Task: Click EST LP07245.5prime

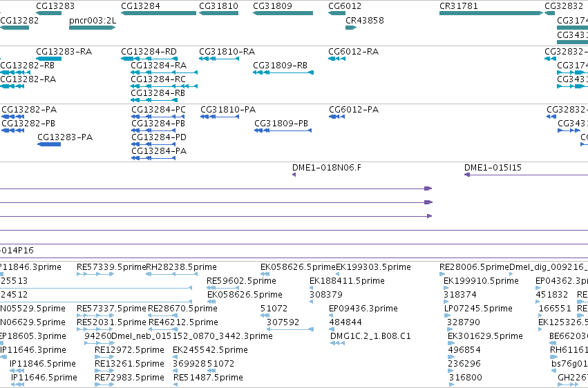Action: (x=446, y=316)
